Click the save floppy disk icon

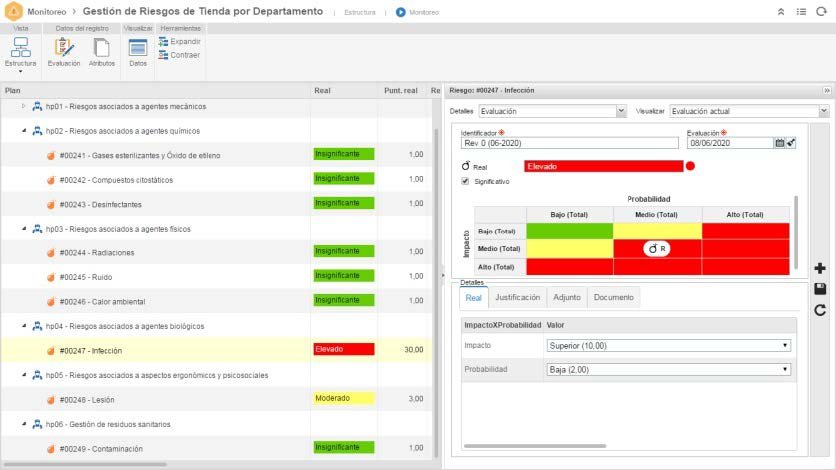point(820,289)
